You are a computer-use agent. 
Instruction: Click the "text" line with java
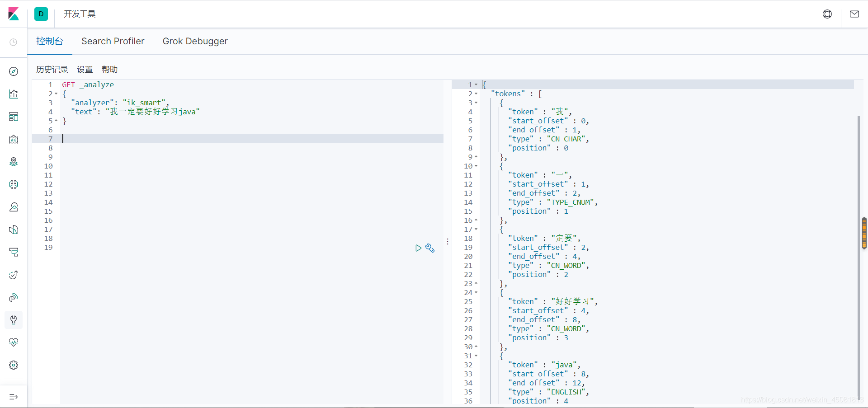pyautogui.click(x=135, y=112)
